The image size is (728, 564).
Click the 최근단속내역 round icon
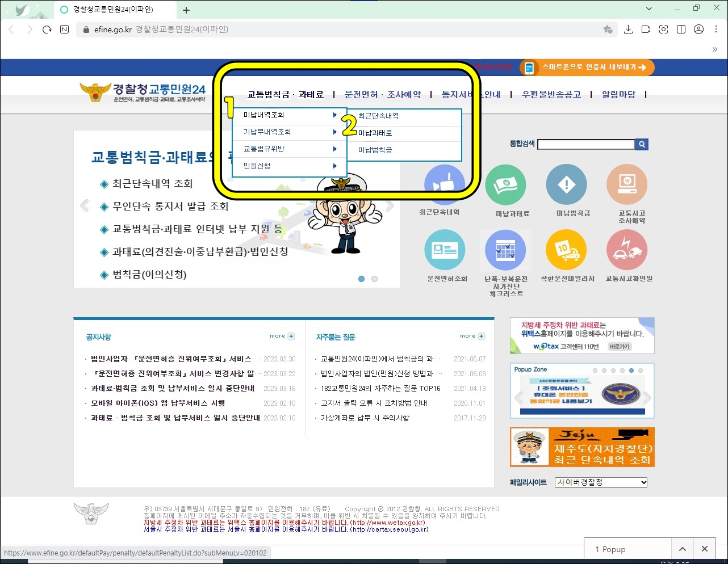tap(445, 185)
